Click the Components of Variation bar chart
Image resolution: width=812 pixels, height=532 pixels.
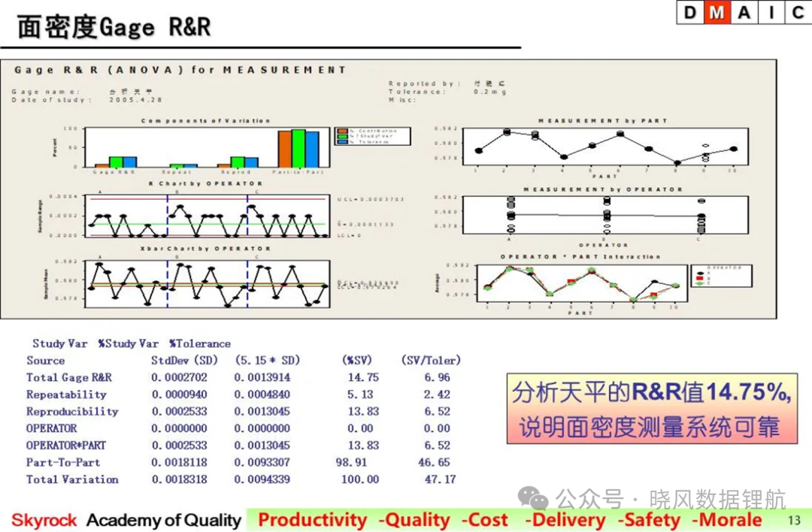pyautogui.click(x=208, y=147)
